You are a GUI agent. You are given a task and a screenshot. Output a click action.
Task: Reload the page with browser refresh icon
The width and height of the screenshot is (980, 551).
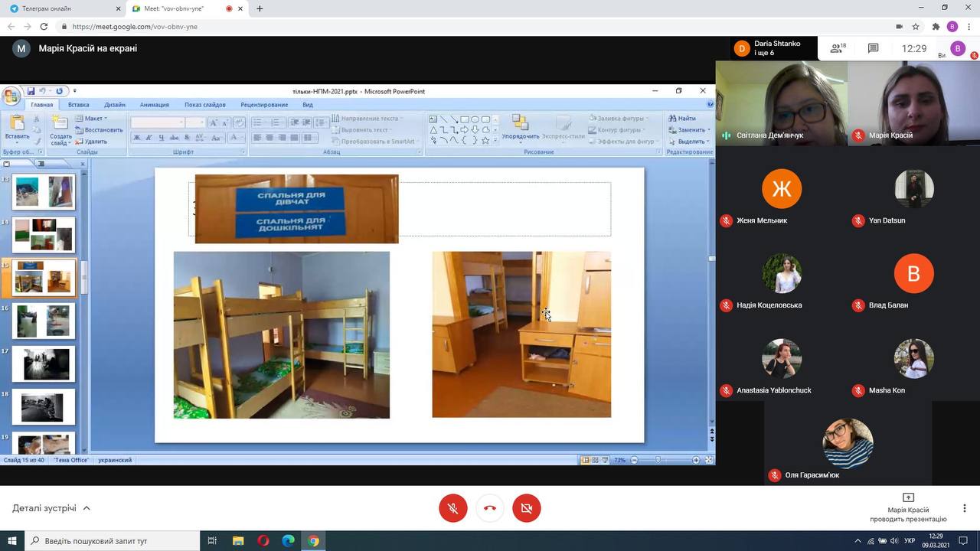(44, 26)
